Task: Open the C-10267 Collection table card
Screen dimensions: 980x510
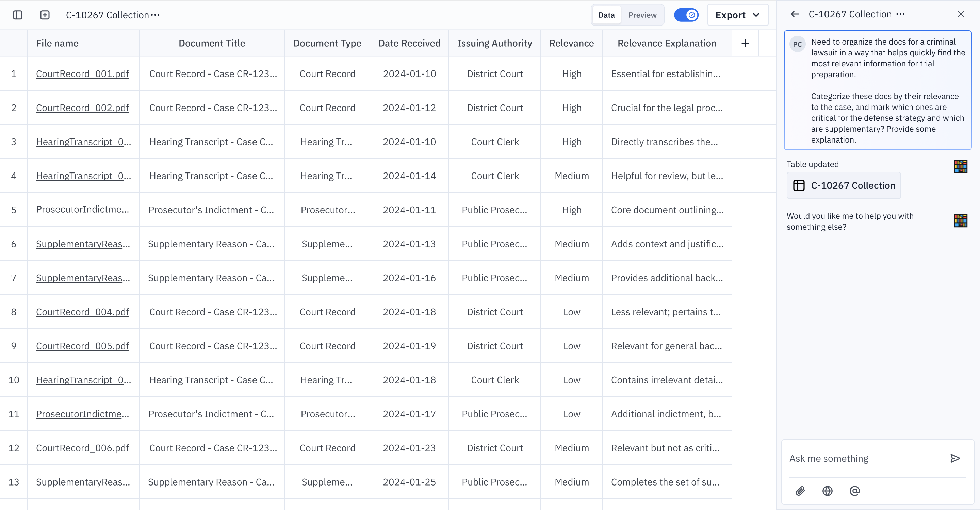Action: click(x=844, y=185)
